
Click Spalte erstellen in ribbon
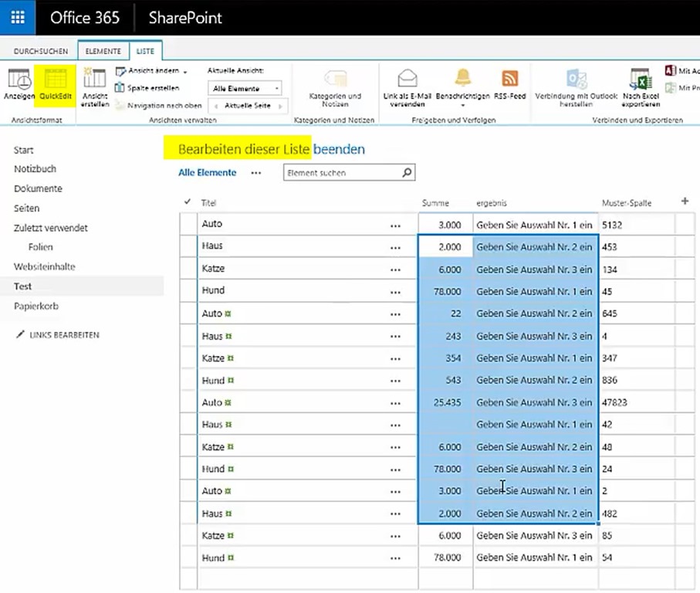pos(147,88)
